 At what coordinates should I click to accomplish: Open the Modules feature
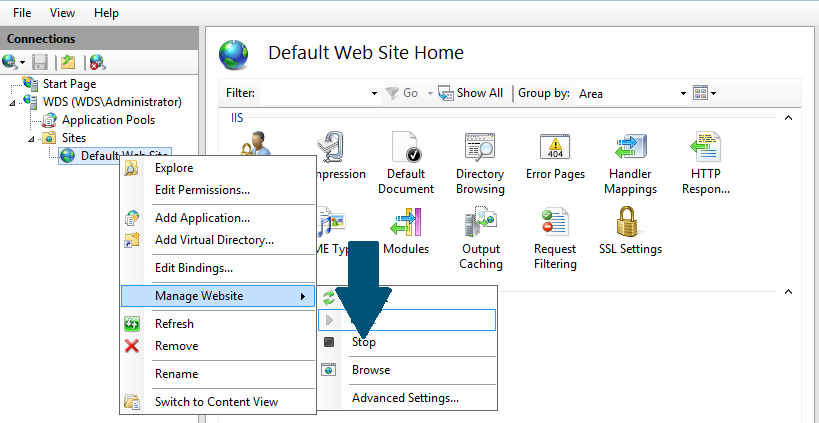coord(406,231)
